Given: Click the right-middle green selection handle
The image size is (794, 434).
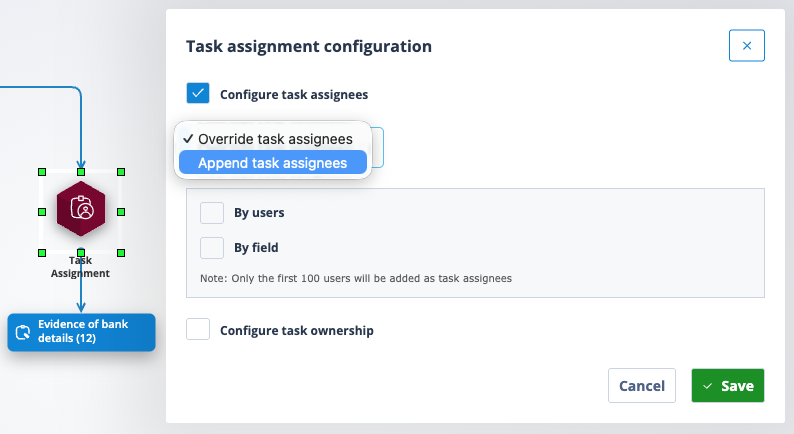Looking at the screenshot, I should 121,212.
